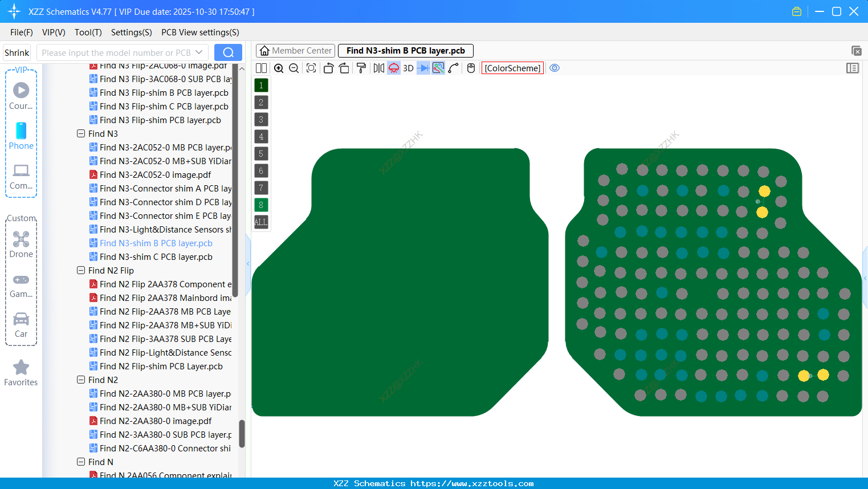Click the Shrink button
The width and height of the screenshot is (868, 489).
[16, 52]
